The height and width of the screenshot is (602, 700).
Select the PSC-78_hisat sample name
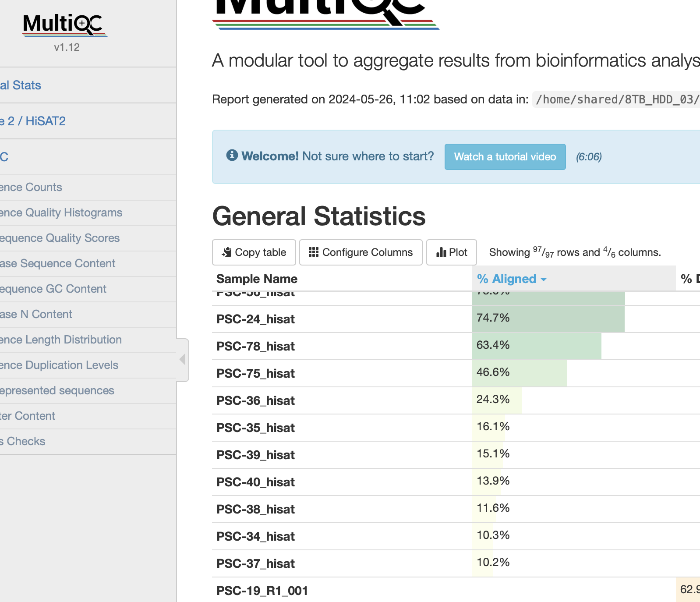click(x=255, y=346)
